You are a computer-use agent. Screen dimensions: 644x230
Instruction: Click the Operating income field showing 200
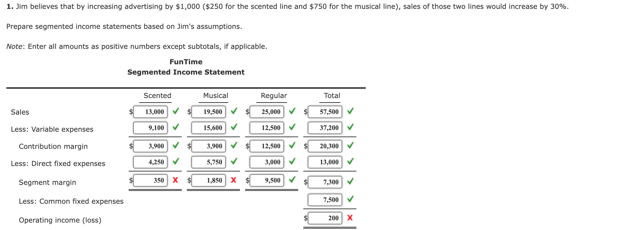coord(325,218)
